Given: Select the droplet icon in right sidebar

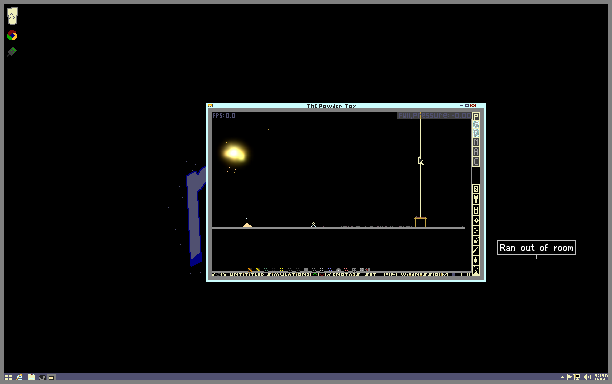Looking at the screenshot, I should [476, 260].
